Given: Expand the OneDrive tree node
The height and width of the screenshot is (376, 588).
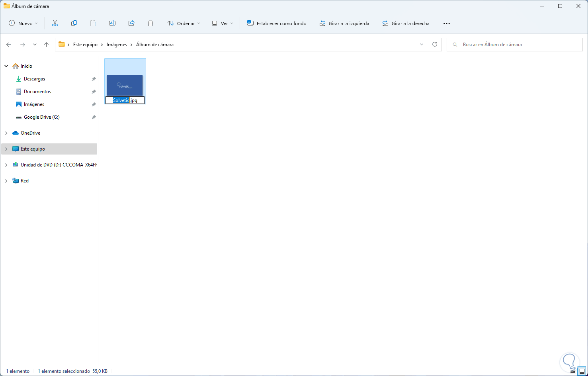Looking at the screenshot, I should coord(6,133).
